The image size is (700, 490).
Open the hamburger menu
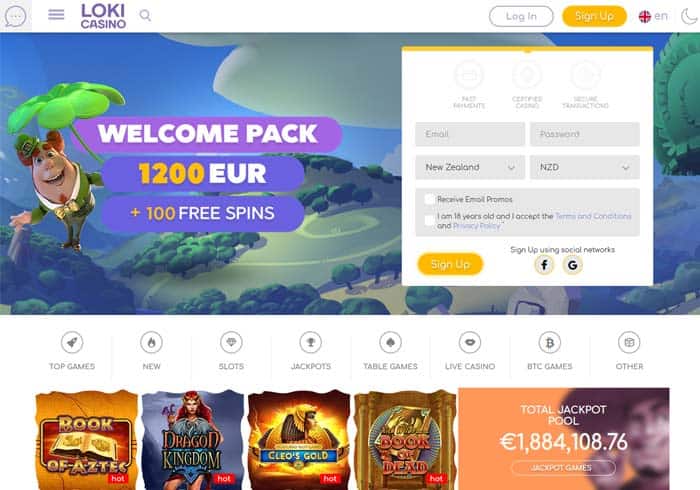pos(56,15)
